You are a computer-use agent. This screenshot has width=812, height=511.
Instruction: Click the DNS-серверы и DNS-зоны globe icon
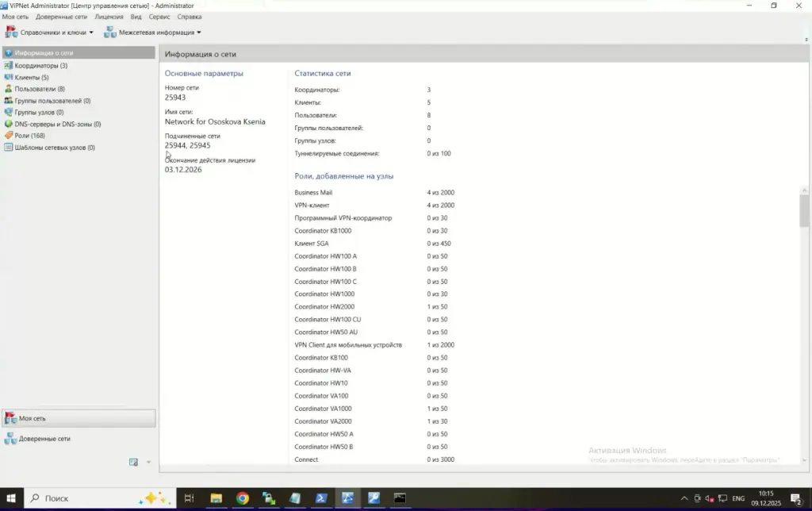point(8,124)
